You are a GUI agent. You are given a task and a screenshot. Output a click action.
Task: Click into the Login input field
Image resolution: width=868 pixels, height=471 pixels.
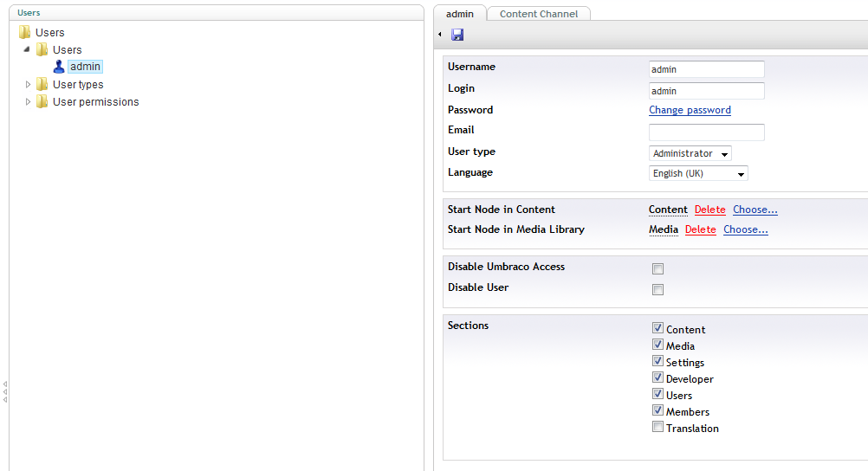click(706, 91)
